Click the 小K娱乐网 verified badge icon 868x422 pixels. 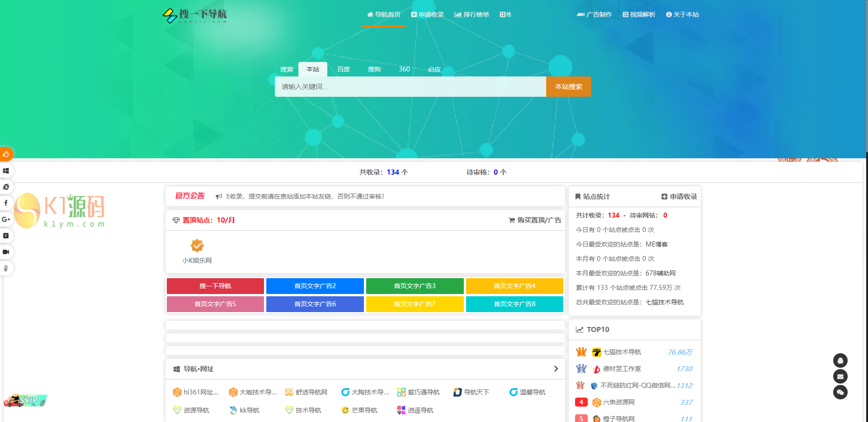click(197, 246)
